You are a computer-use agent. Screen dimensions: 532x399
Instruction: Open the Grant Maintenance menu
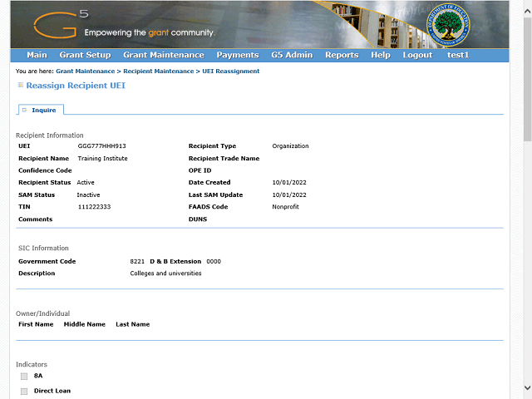pos(164,55)
